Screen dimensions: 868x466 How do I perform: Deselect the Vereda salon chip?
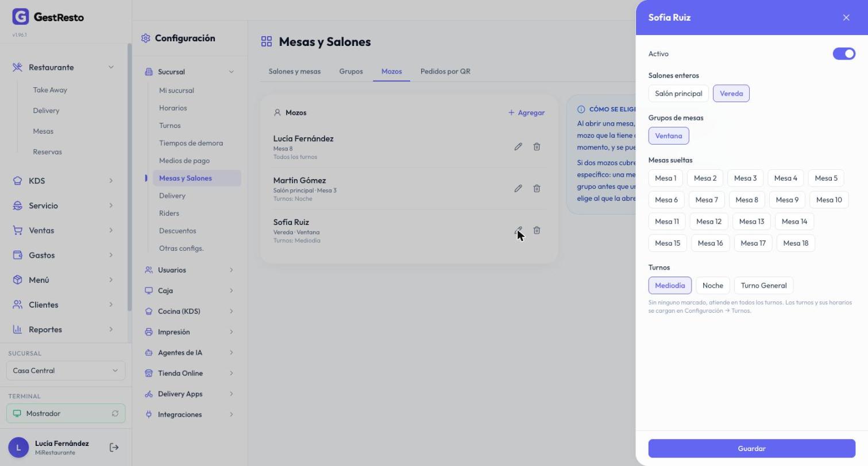click(x=731, y=94)
